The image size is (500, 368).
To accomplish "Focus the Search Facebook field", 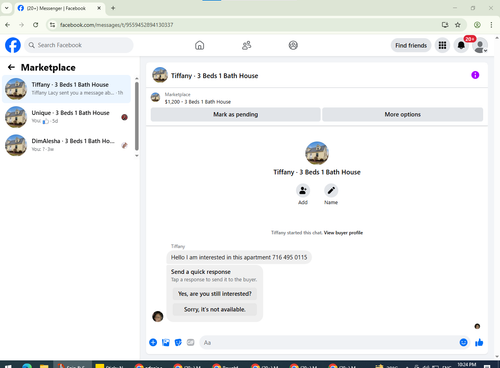I will point(79,45).
